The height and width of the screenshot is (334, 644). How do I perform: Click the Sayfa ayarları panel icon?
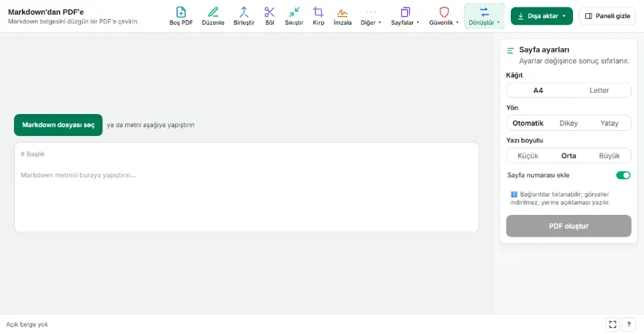pos(511,50)
